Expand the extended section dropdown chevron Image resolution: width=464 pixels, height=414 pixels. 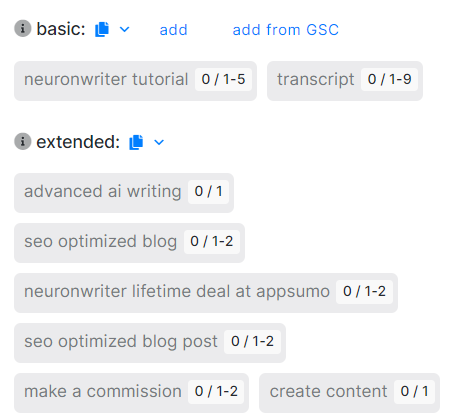159,142
